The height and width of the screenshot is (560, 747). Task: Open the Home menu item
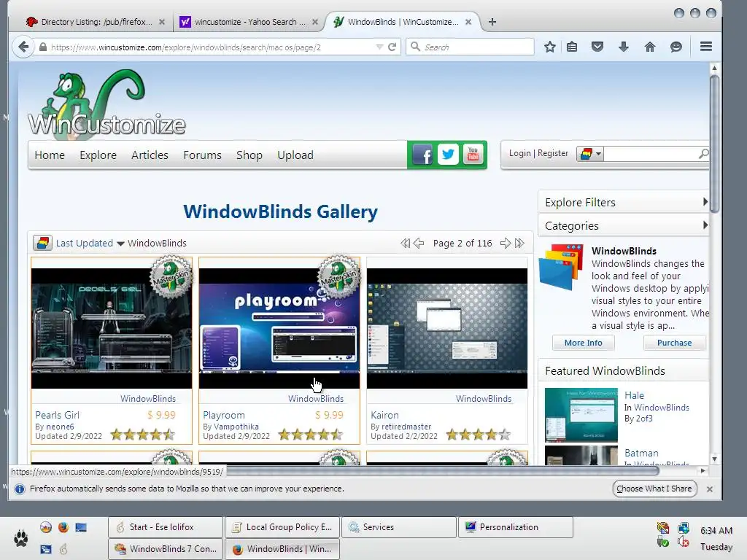point(50,155)
